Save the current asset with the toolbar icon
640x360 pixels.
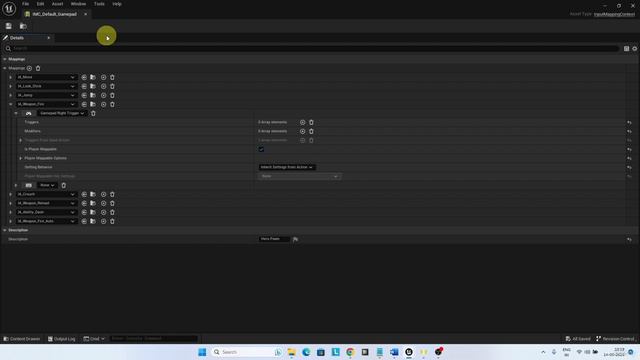coord(9,26)
